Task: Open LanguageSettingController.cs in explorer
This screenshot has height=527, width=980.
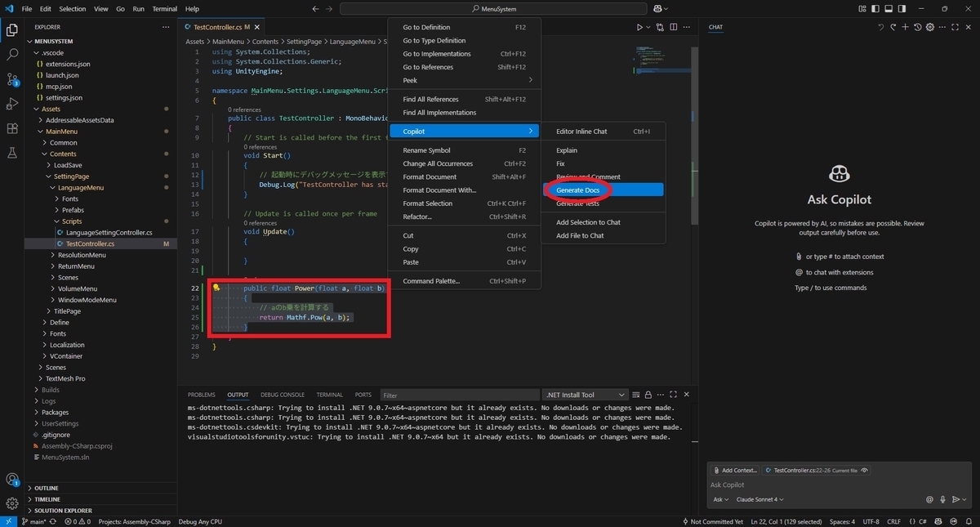Action: [109, 233]
